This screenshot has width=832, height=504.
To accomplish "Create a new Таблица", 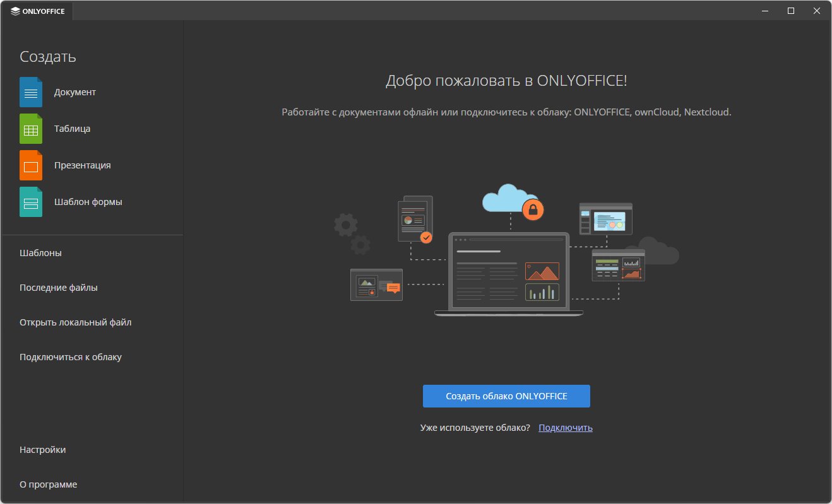I will pos(72,129).
